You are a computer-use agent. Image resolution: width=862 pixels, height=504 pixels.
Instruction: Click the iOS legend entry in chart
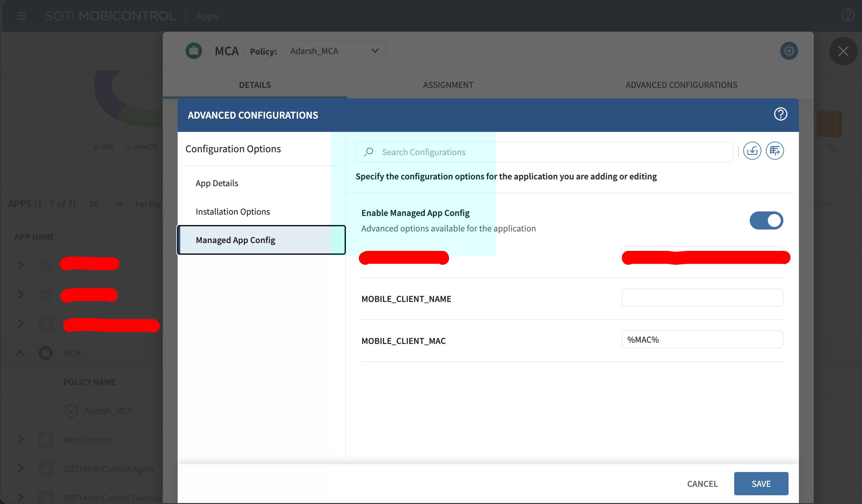[x=103, y=146]
